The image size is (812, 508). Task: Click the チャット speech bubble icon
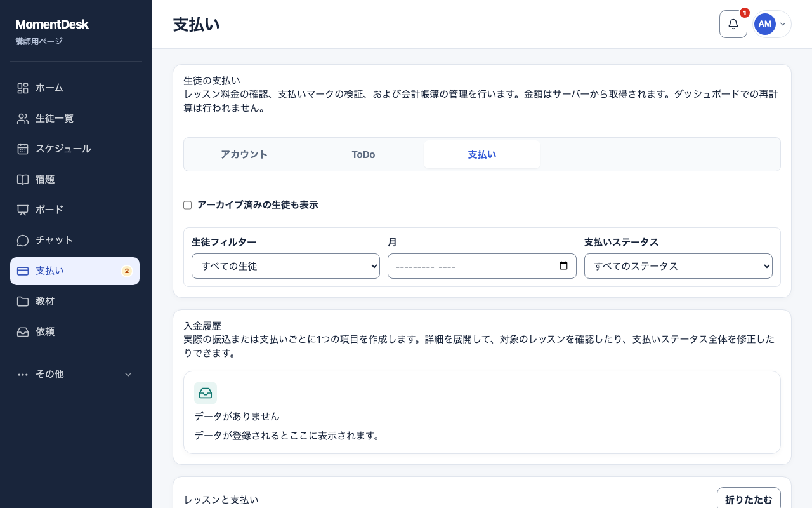(23, 241)
